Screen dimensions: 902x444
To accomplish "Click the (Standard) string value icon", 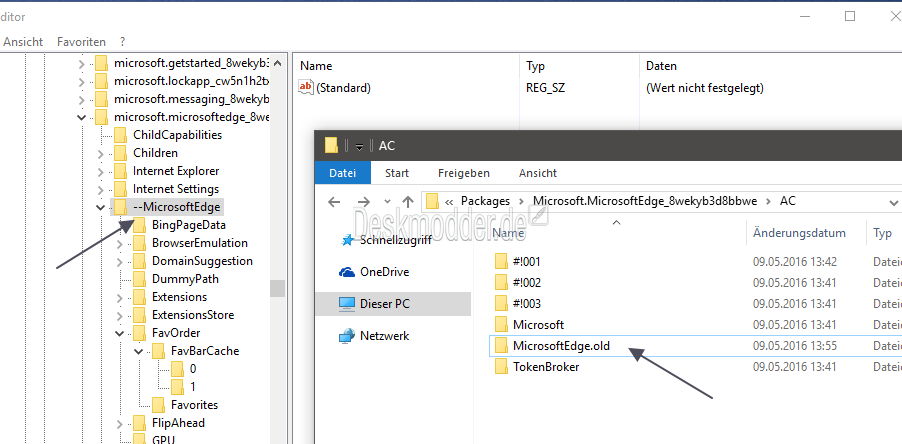I will tap(305, 87).
